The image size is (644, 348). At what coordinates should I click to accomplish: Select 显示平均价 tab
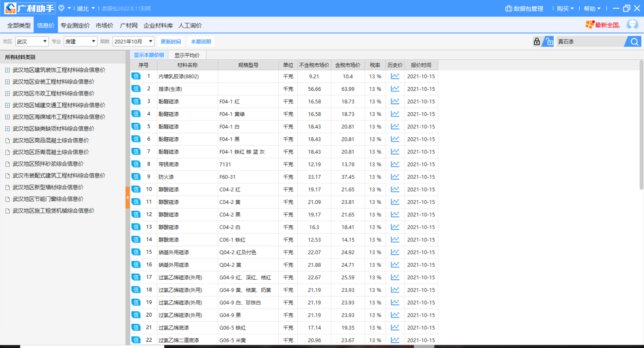pyautogui.click(x=187, y=55)
